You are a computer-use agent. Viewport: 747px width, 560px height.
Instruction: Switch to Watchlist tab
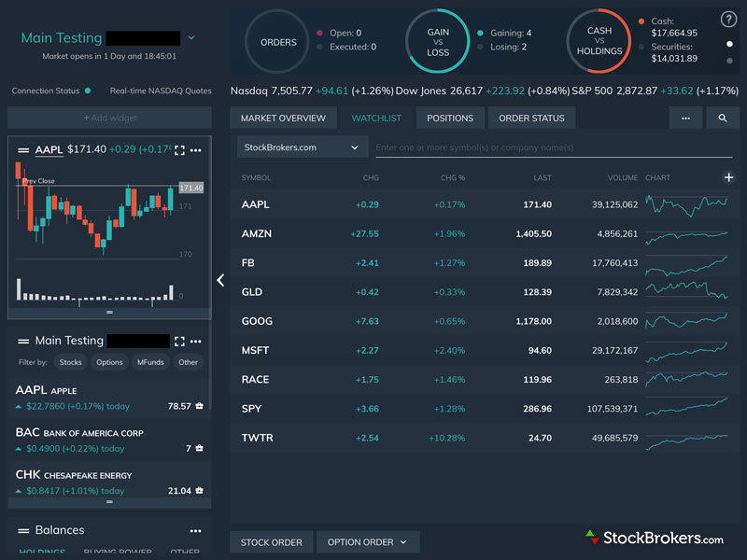tap(376, 119)
